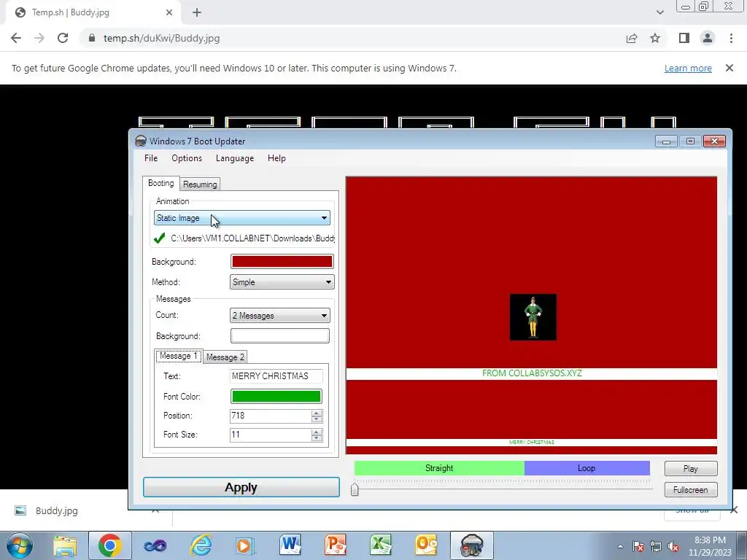Click the Play button

[x=691, y=469]
